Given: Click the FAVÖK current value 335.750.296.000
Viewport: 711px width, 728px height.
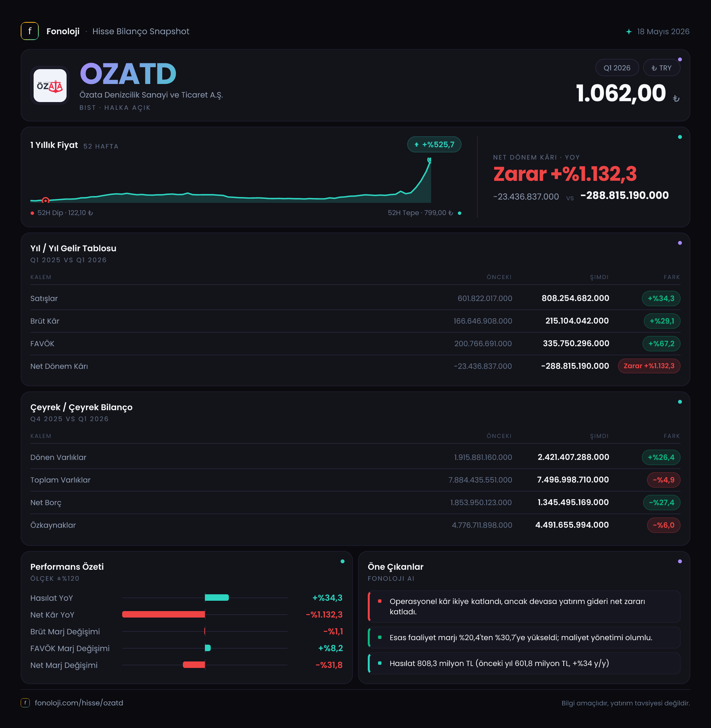Looking at the screenshot, I should [576, 343].
